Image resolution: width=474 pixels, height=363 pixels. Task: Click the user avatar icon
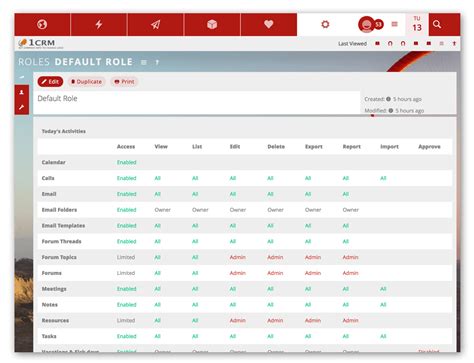(x=366, y=24)
